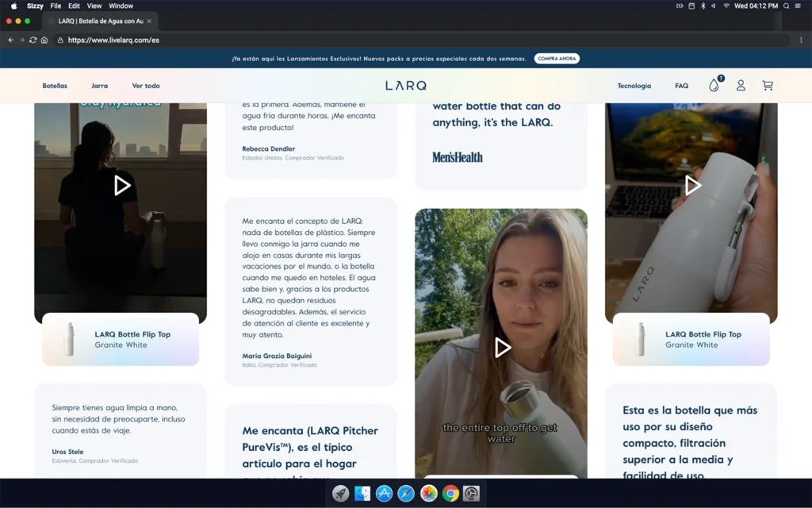
Task: Launch Safari from the dock
Action: pos(406,494)
